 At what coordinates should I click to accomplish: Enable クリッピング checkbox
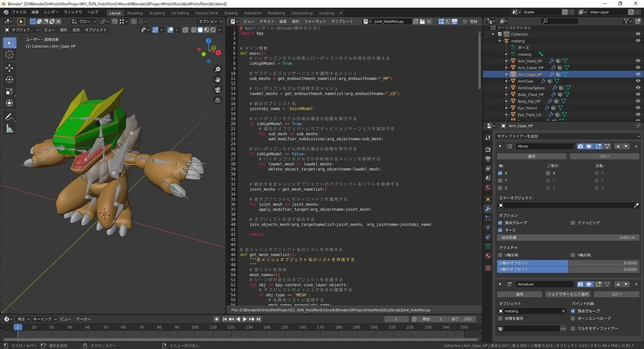pyautogui.click(x=573, y=222)
